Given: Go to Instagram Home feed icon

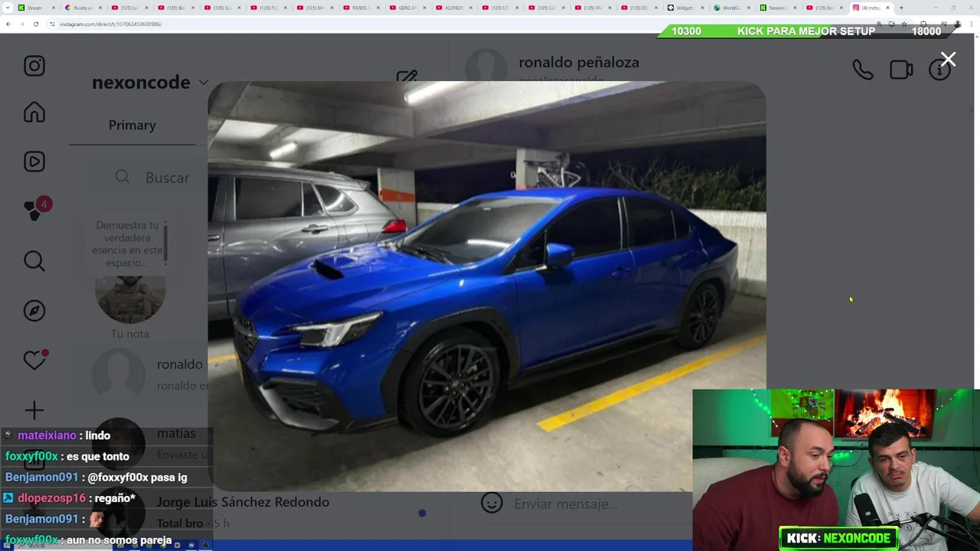Looking at the screenshot, I should 34,112.
